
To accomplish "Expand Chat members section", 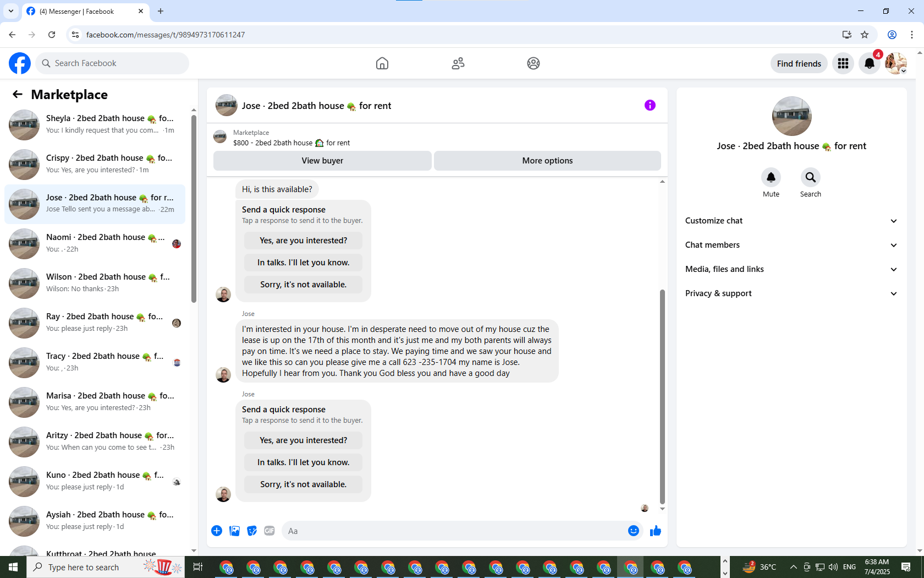I will click(x=791, y=245).
